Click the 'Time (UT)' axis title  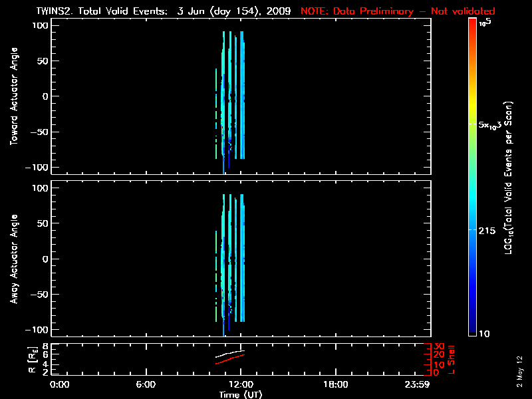pos(242,394)
